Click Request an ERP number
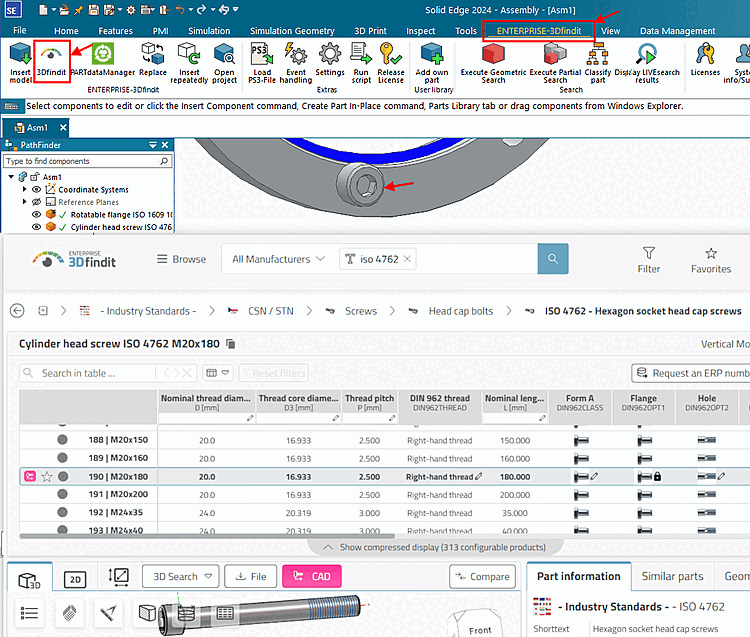The width and height of the screenshot is (750, 637). (x=693, y=373)
